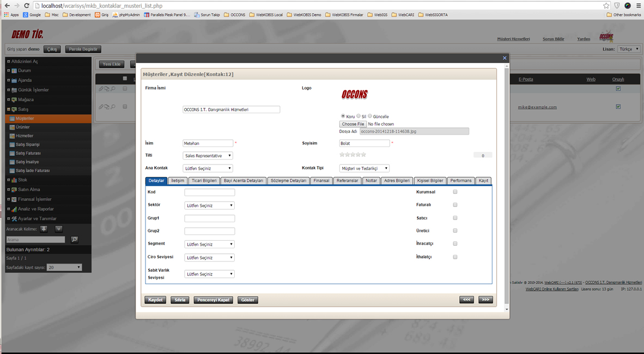644x354 pixels.
Task: Click the up-arrow icon beside Aranacak Kelime
Action: 44,229
